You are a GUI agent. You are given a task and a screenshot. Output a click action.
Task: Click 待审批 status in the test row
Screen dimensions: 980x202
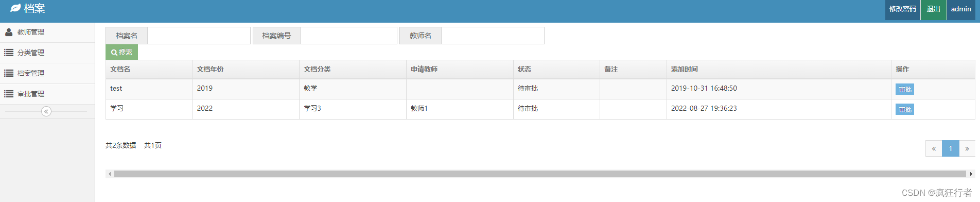[x=528, y=89]
